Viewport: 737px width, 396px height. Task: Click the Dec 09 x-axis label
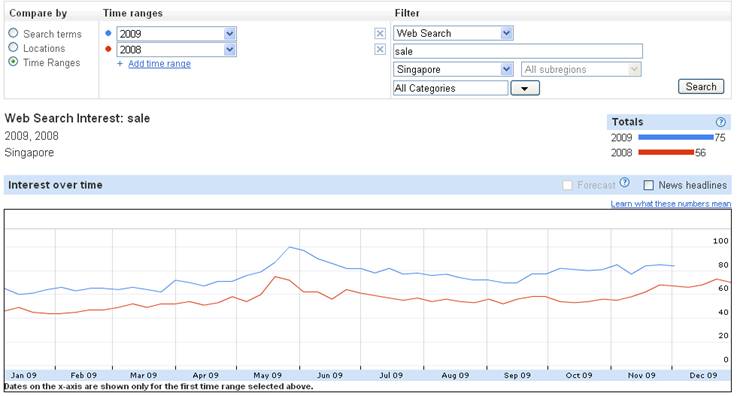[703, 375]
